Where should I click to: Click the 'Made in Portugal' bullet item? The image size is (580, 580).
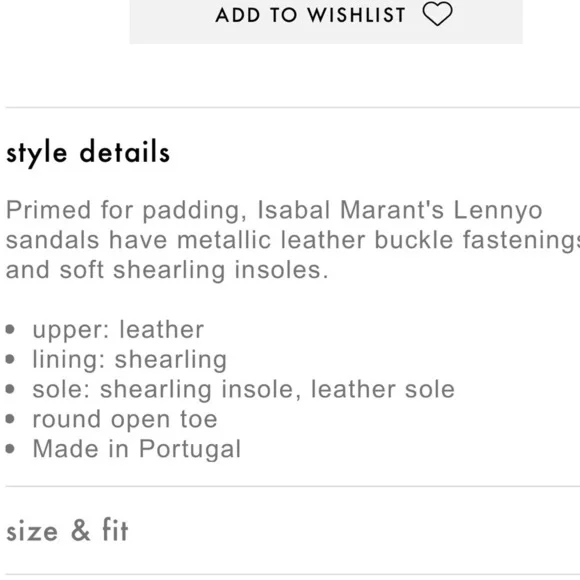pyautogui.click(x=136, y=449)
